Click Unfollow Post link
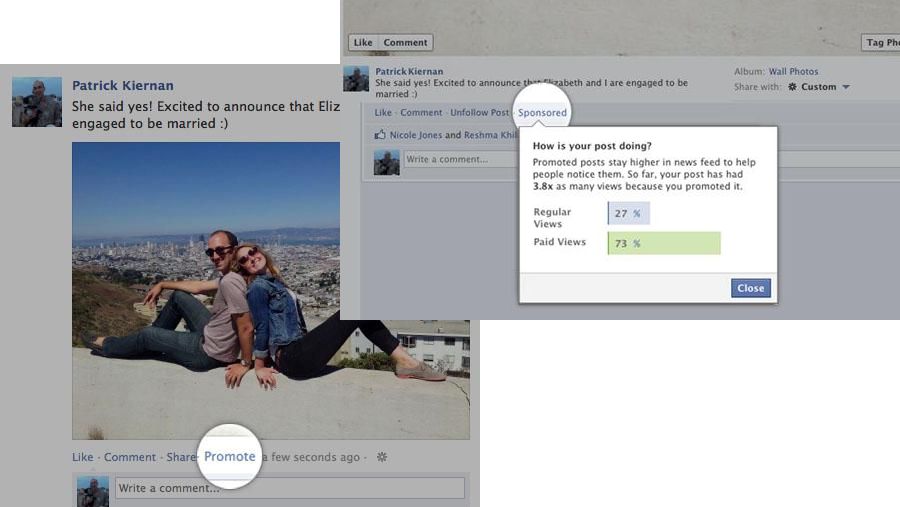 [x=479, y=113]
